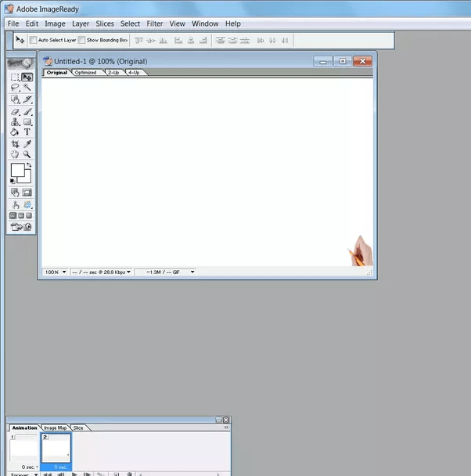471x476 pixels.
Task: Open the Slices menu
Action: click(x=105, y=23)
